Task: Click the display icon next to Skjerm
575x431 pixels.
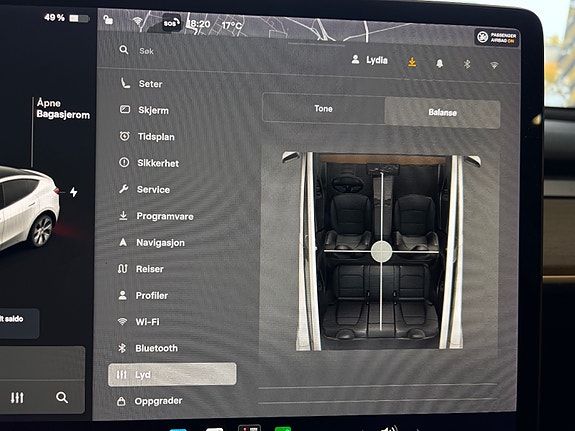Action: pos(125,109)
